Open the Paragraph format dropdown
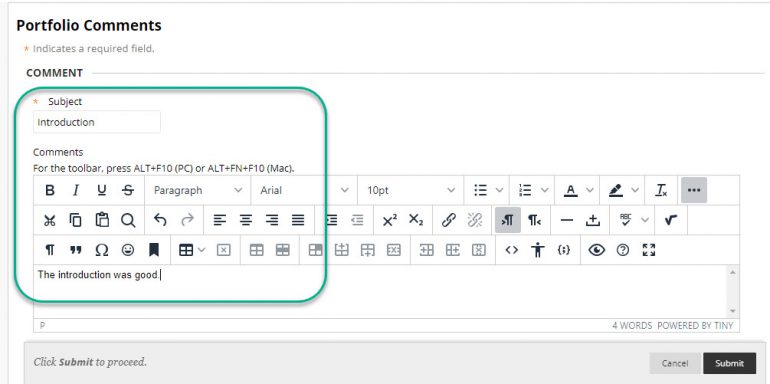 point(198,191)
